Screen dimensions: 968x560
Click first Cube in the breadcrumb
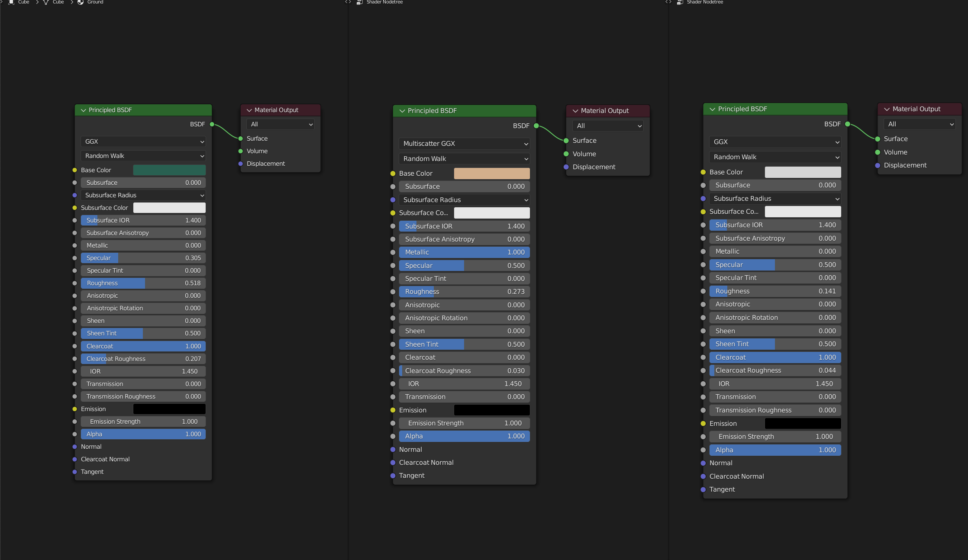point(23,2)
